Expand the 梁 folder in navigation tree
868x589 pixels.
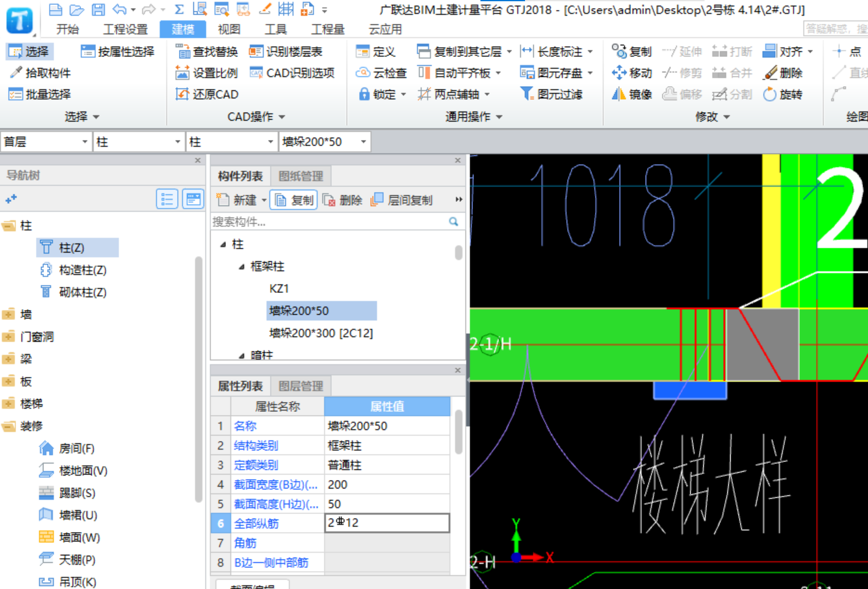9,359
